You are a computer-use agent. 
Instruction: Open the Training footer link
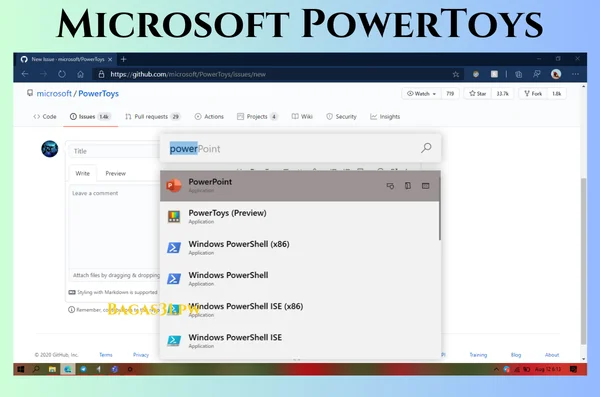[x=478, y=355]
